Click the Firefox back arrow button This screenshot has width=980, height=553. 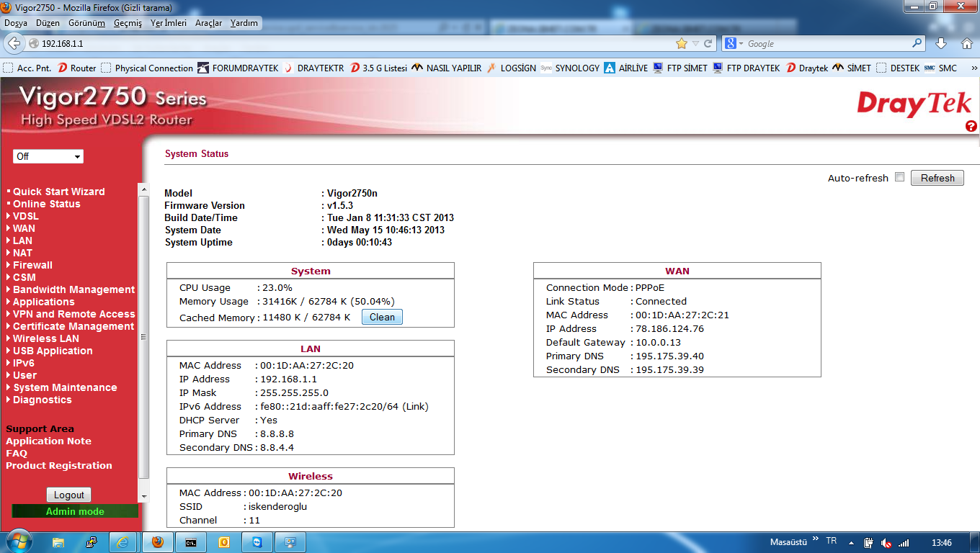click(x=13, y=44)
